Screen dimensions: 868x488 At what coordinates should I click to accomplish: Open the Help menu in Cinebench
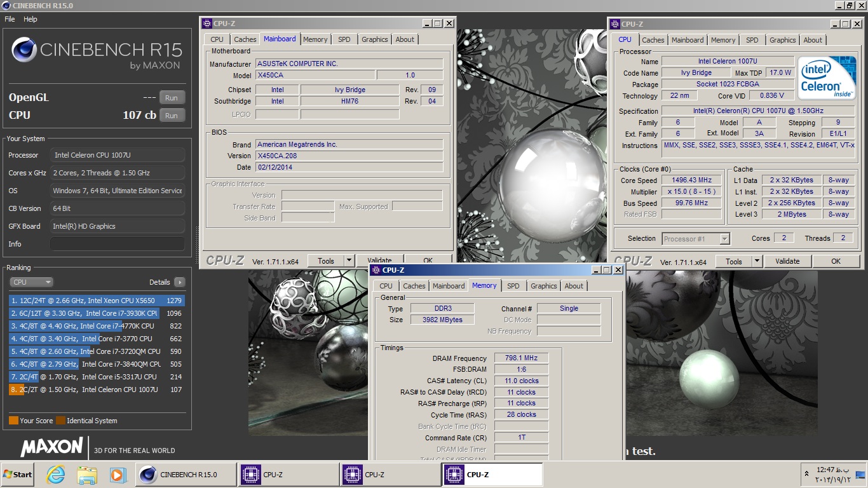coord(31,19)
